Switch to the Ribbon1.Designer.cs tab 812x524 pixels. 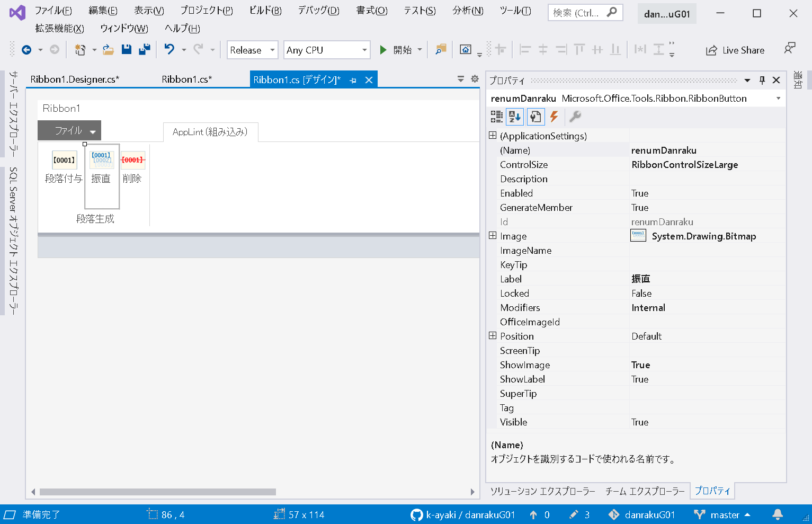click(75, 79)
